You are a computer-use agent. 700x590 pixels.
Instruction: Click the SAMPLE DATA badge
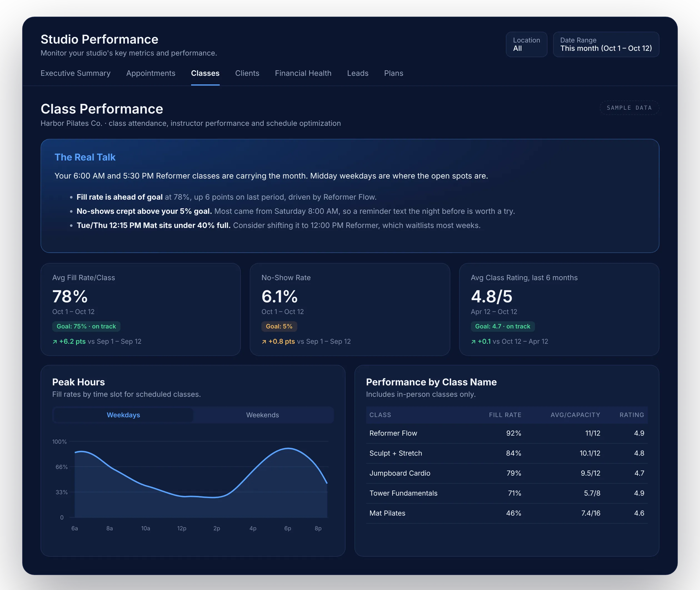[x=629, y=108]
